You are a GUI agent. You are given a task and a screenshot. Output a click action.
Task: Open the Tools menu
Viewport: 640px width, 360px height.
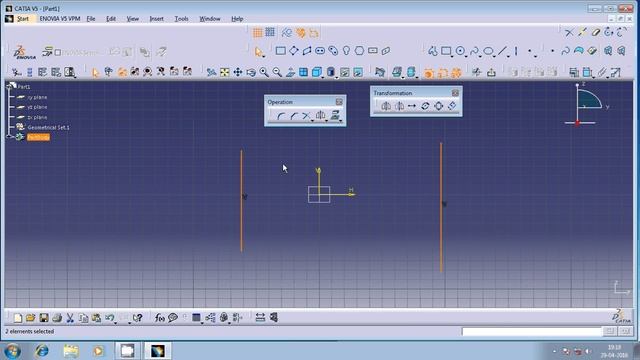point(182,19)
